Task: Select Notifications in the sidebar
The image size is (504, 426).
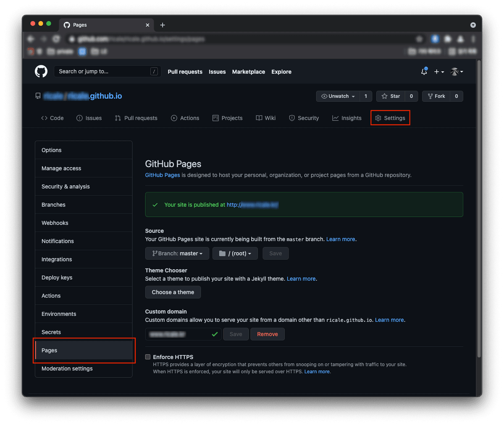Action: tap(84, 241)
